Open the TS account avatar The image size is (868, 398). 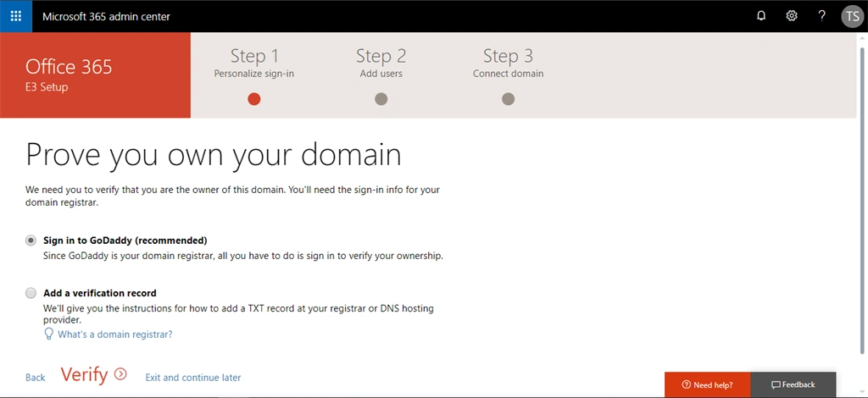point(853,16)
